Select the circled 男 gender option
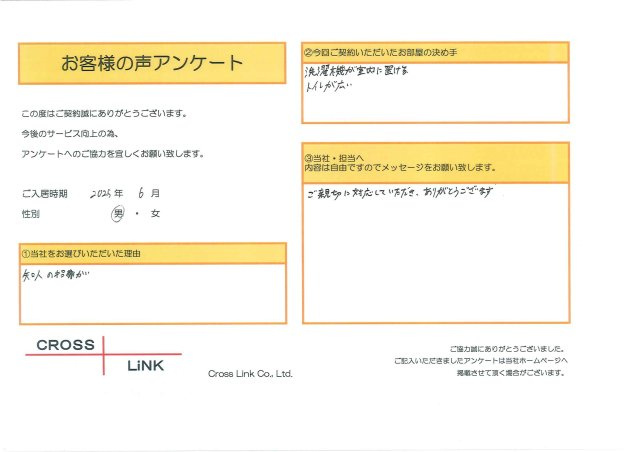This screenshot has width=640, height=452. [118, 214]
